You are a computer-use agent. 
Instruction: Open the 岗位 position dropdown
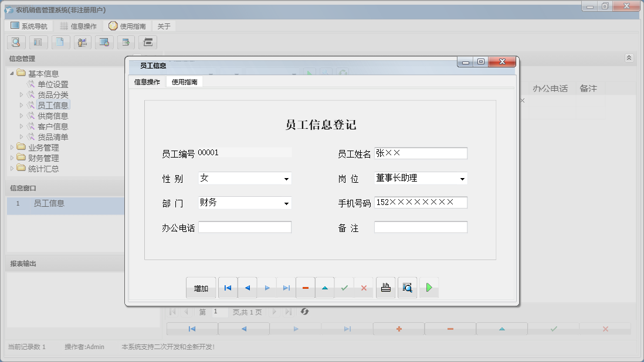(462, 178)
